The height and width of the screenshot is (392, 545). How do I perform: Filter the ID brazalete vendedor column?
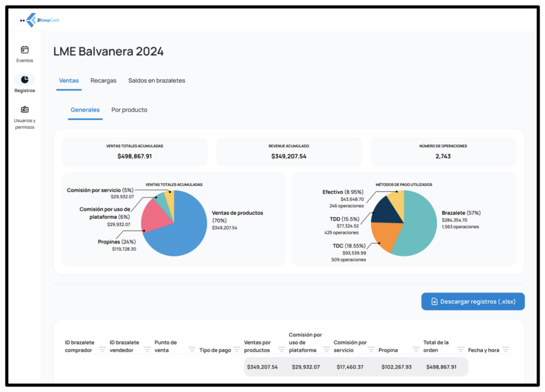tap(147, 349)
